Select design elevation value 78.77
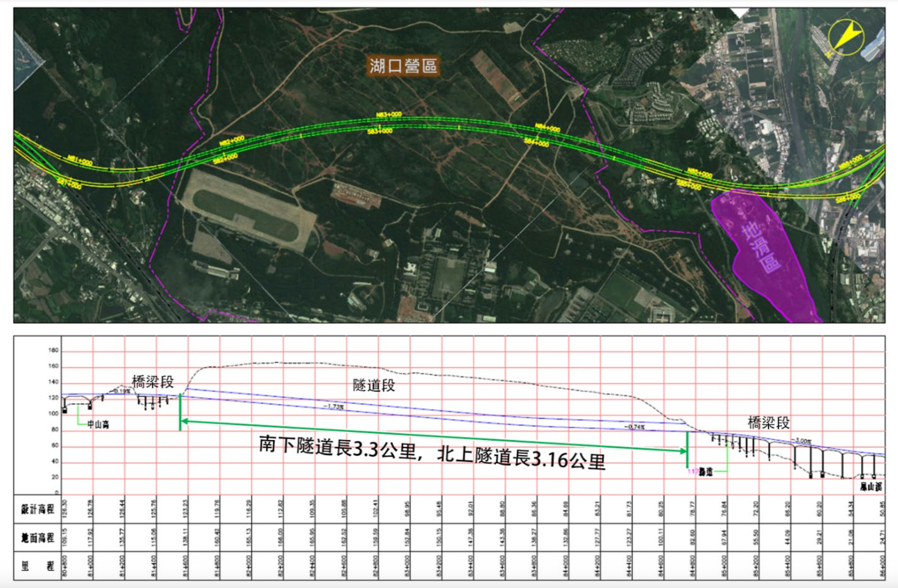Viewport: 898px width, 588px height. (692, 508)
